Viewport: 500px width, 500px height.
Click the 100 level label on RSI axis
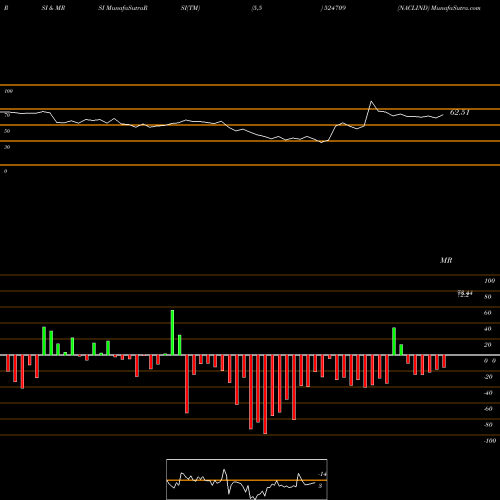coord(8,91)
